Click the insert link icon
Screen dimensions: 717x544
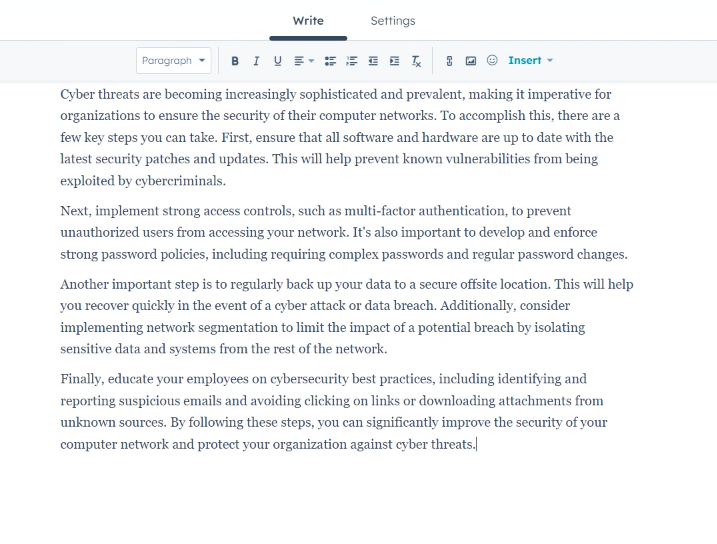tap(449, 61)
